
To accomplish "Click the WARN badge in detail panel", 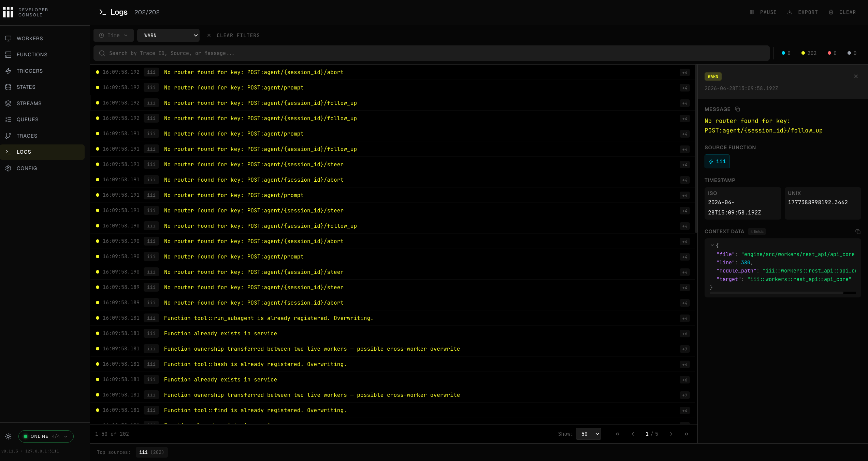I will coord(713,76).
